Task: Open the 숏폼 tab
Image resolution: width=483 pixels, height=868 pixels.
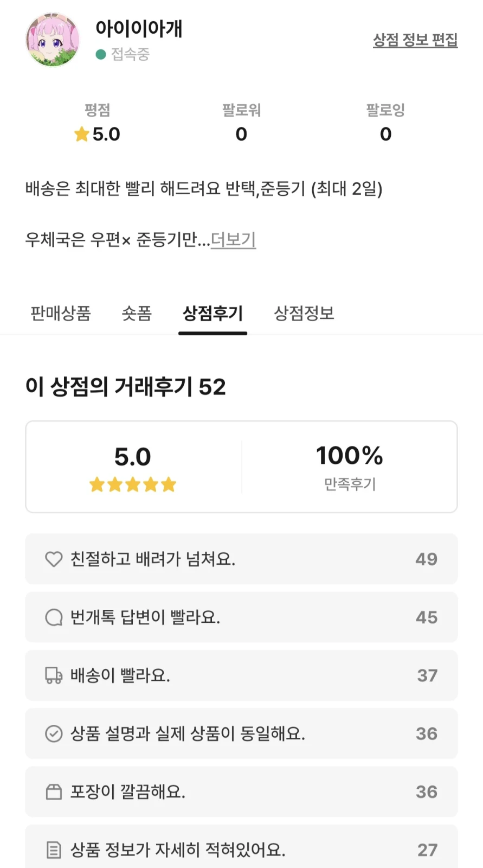Action: (x=137, y=313)
